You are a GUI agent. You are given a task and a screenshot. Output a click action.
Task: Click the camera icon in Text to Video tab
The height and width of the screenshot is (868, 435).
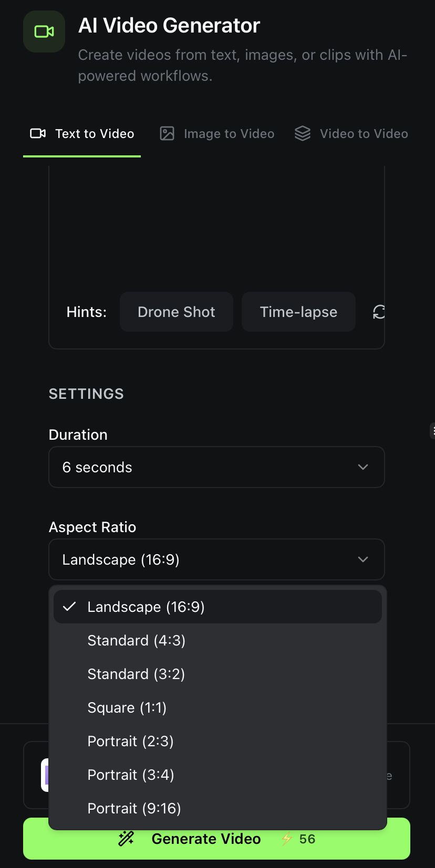pos(38,134)
